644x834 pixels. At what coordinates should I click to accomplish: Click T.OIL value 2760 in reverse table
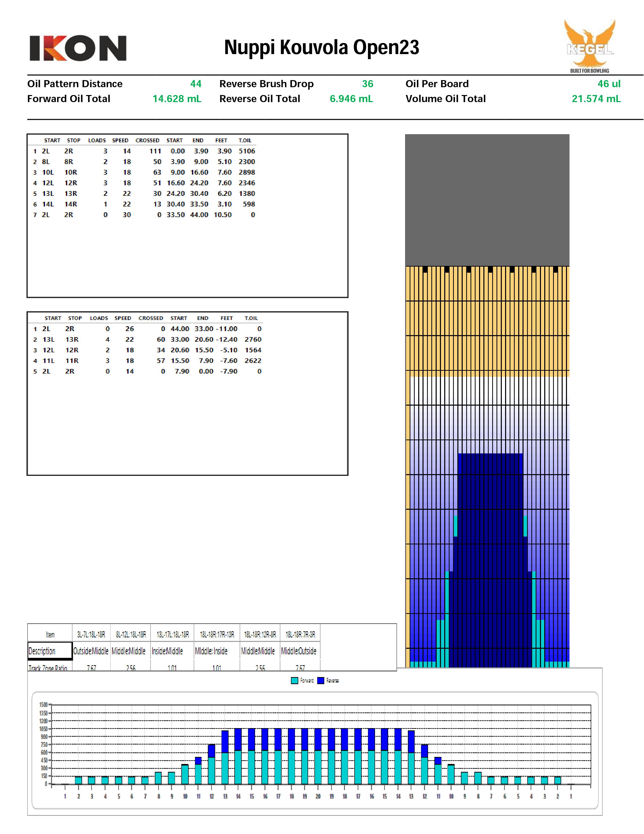pos(253,339)
